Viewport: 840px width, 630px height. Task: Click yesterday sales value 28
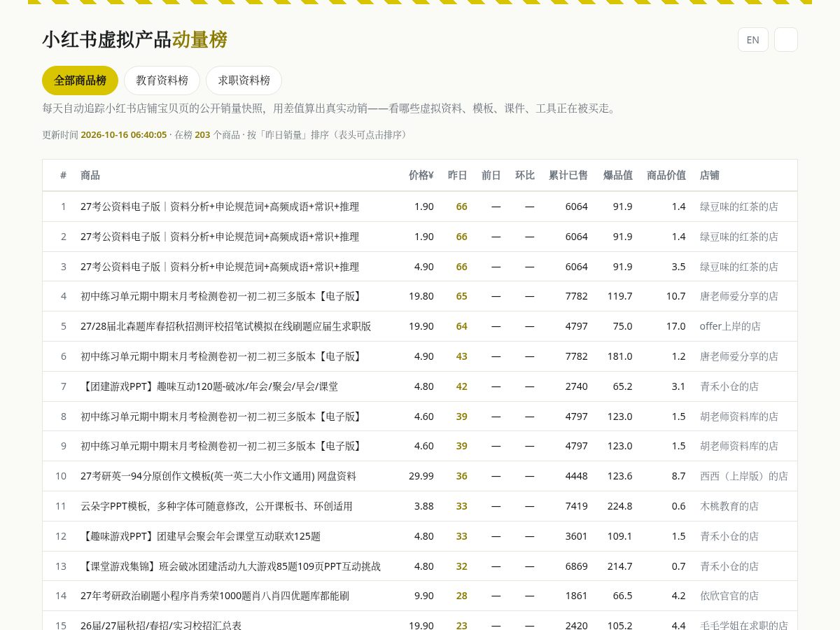(462, 596)
